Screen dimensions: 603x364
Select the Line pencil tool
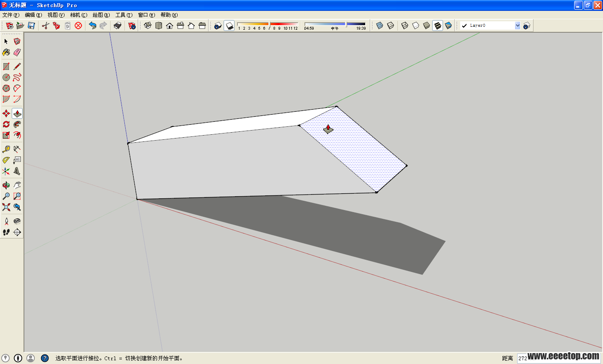[x=17, y=67]
